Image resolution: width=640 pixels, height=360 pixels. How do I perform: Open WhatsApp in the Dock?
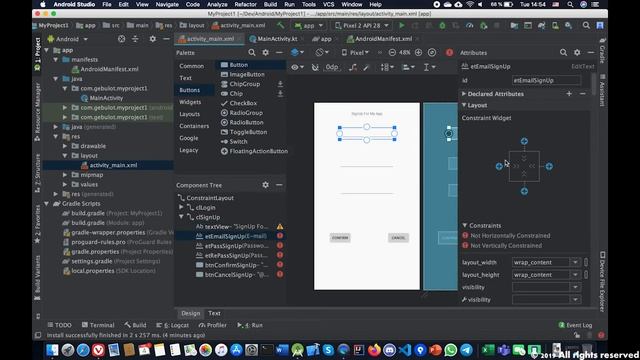(451, 350)
